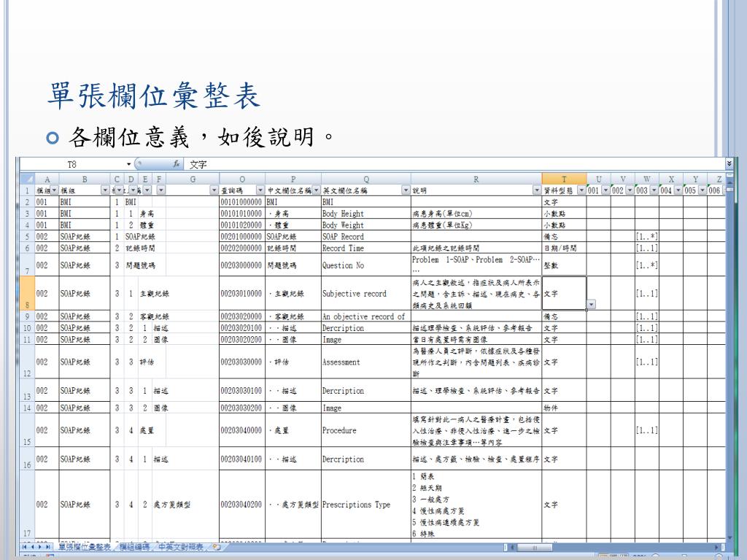Open filter dropdown for 查詢碼 column
Image resolution: width=747 pixels, height=560 pixels.
pyautogui.click(x=260, y=190)
